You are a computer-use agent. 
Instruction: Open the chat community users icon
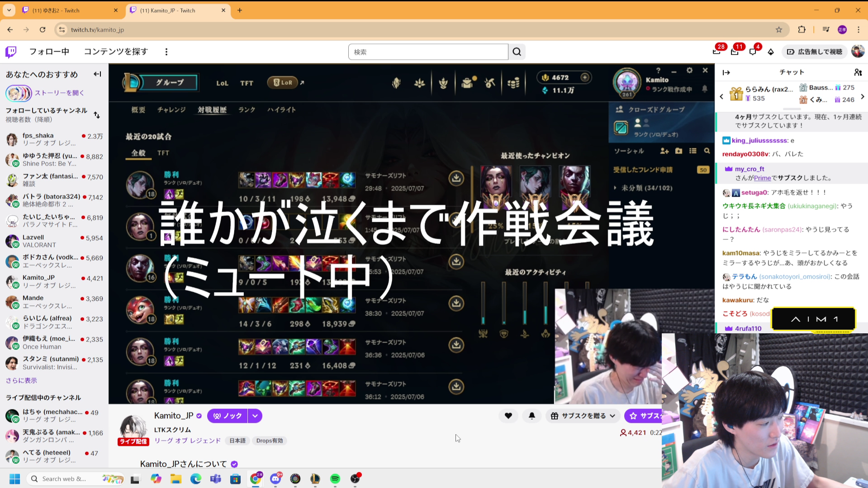858,72
